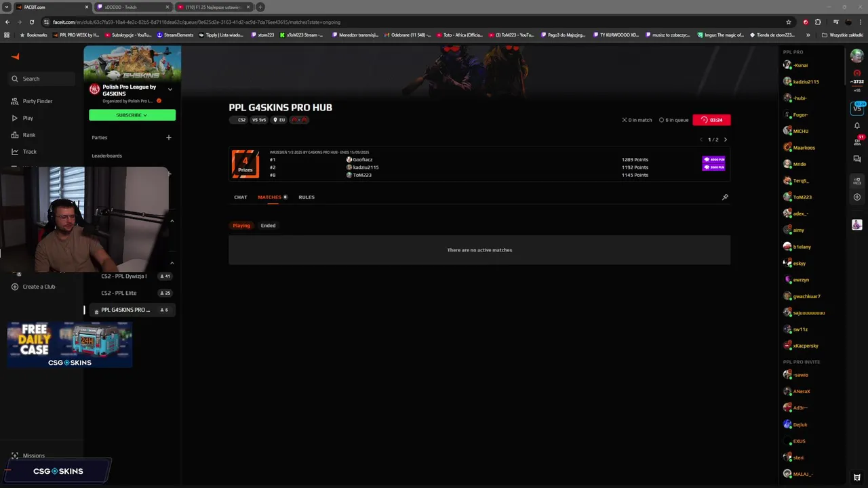
Task: Open the Leaderboards menu item
Action: pyautogui.click(x=107, y=156)
